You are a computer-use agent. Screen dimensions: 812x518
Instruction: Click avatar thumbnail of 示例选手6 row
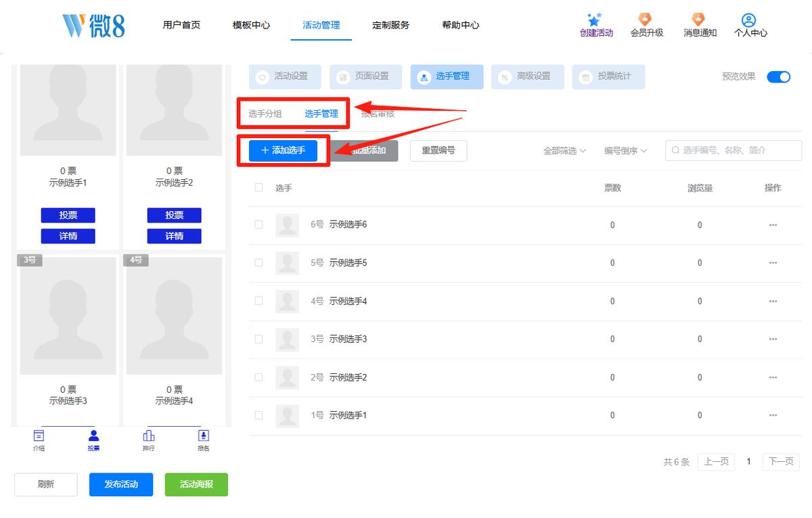[x=288, y=225]
